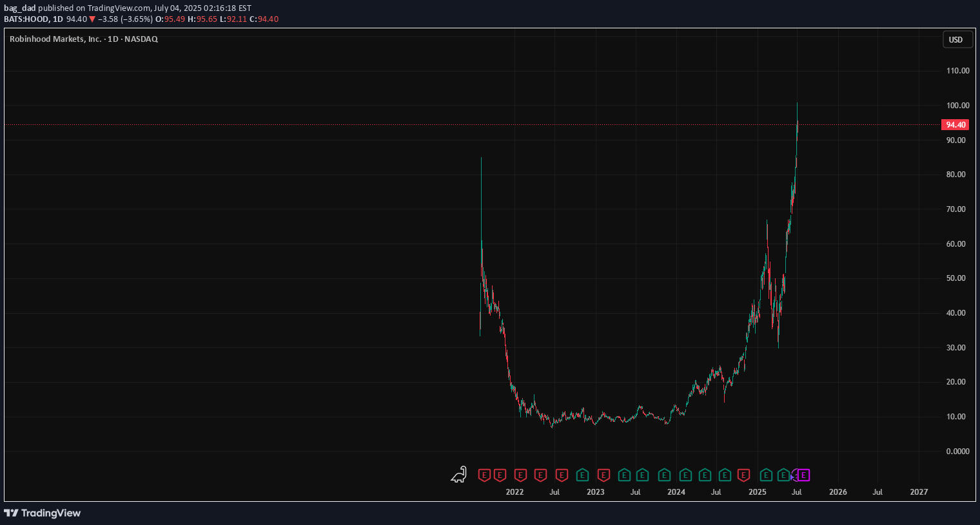
Task: Click the 2024 label on the time axis
Action: pyautogui.click(x=676, y=492)
